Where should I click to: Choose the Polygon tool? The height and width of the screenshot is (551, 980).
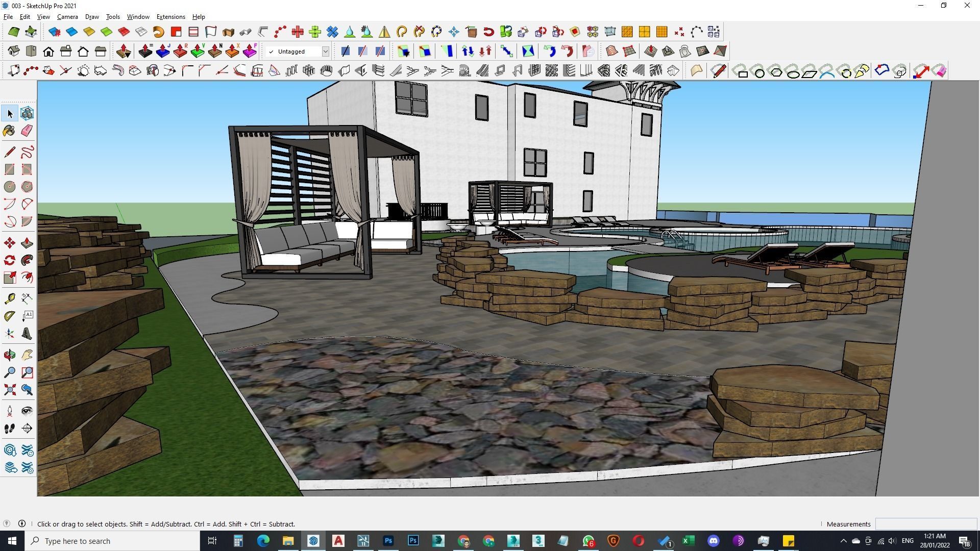coord(27,187)
